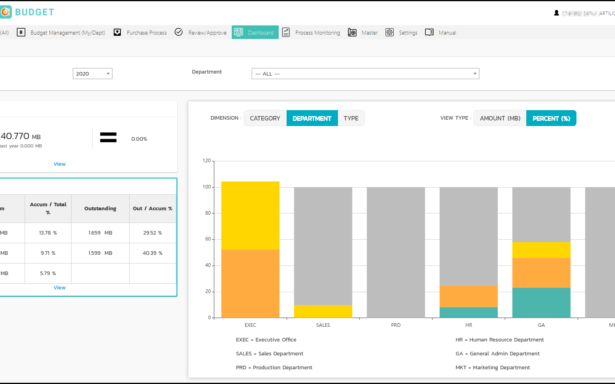The height and width of the screenshot is (384, 615).
Task: Open the year 2020 dropdown
Action: click(93, 73)
